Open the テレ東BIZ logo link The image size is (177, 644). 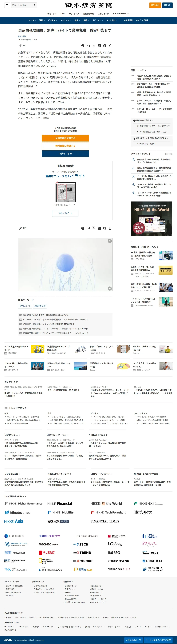tap(47, 553)
